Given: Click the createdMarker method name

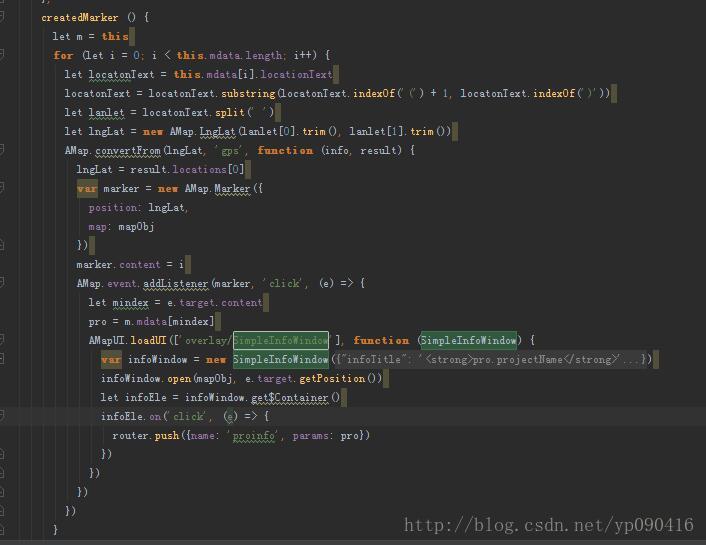Looking at the screenshot, I should click(x=80, y=18).
